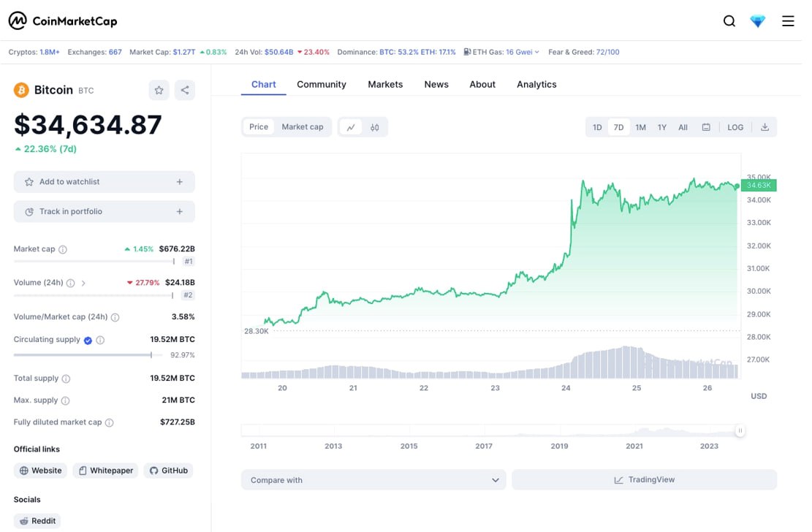Switch to the Chart tab
The height and width of the screenshot is (532, 812).
[x=264, y=85]
